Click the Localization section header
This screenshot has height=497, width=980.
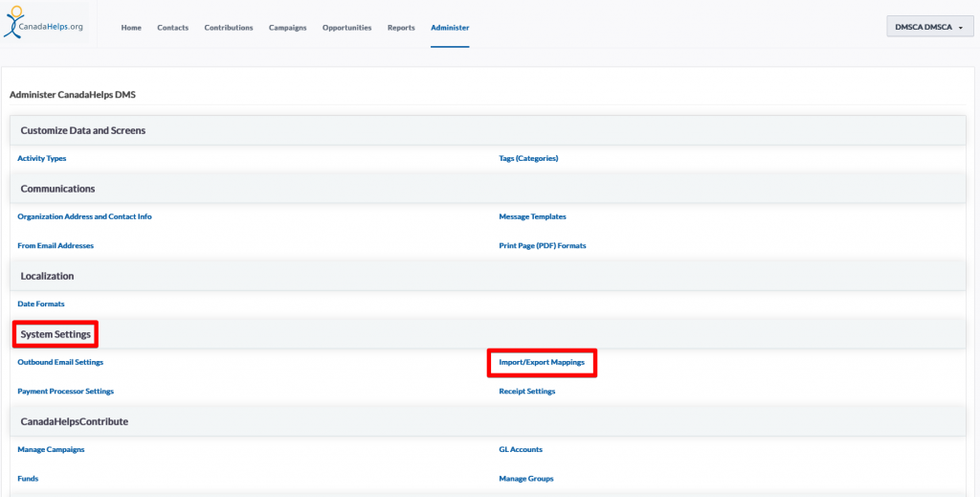click(487, 276)
